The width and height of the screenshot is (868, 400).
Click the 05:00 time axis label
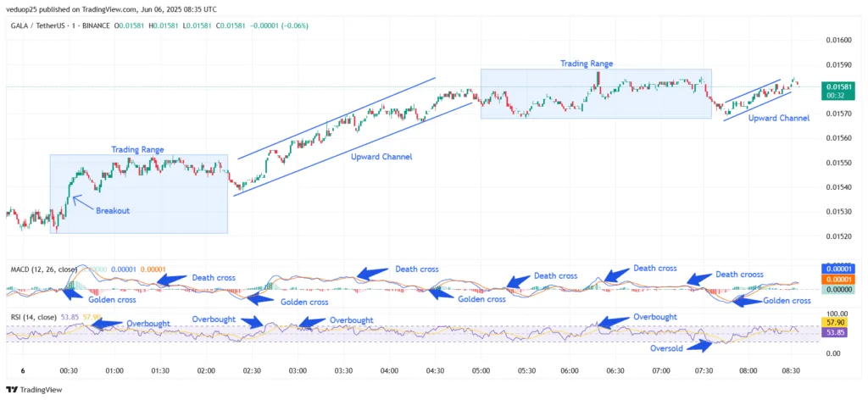point(481,370)
